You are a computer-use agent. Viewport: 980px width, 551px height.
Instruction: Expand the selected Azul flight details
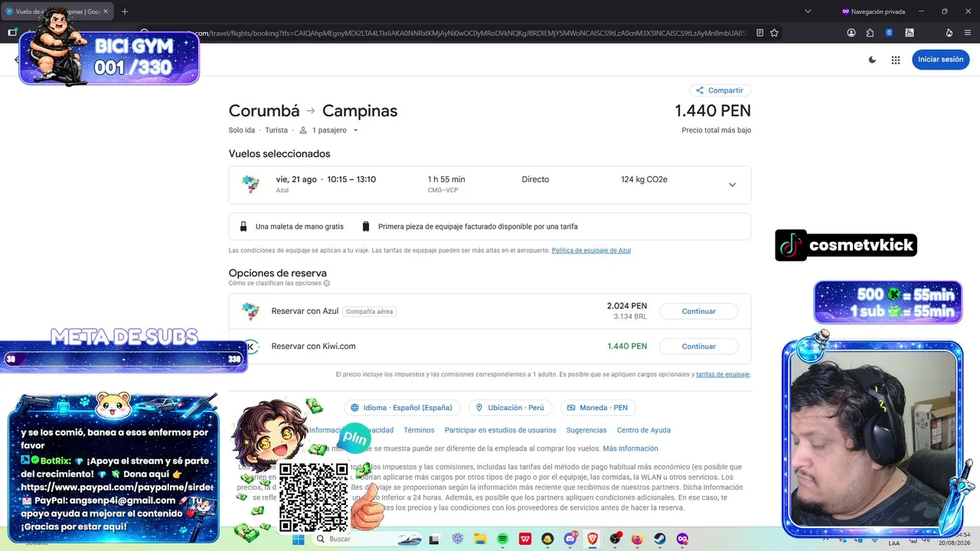coord(732,184)
